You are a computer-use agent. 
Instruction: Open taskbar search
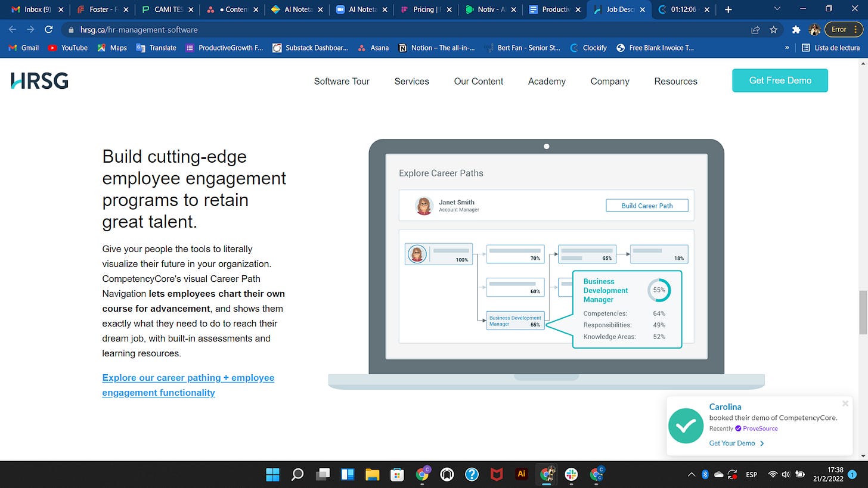click(x=297, y=474)
